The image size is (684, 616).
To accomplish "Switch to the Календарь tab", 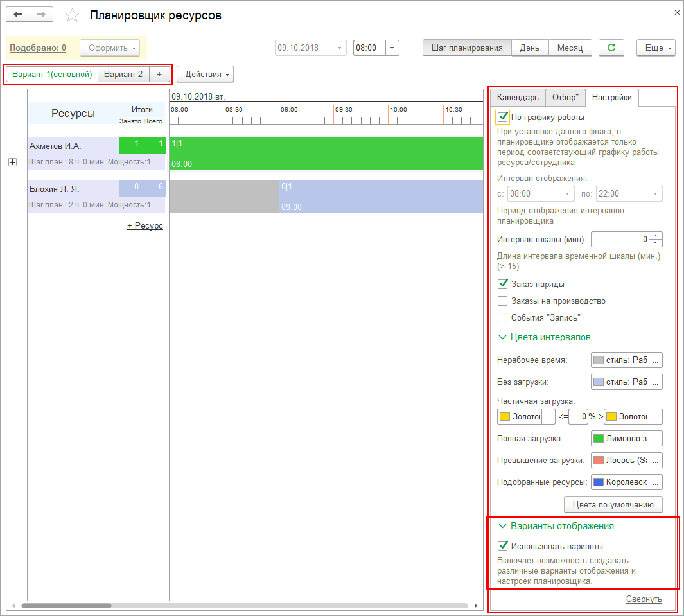I will coord(518,98).
